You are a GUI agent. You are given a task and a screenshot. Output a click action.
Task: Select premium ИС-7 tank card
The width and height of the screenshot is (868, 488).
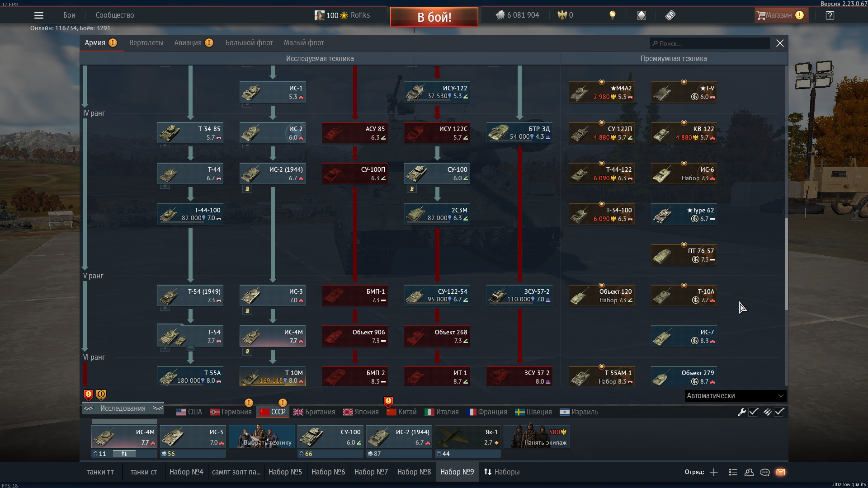(x=684, y=336)
